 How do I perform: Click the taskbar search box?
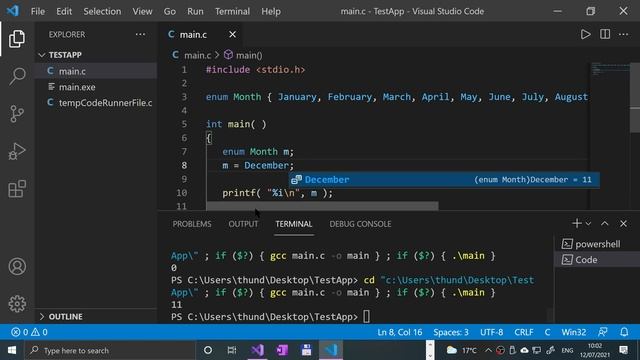(110, 350)
